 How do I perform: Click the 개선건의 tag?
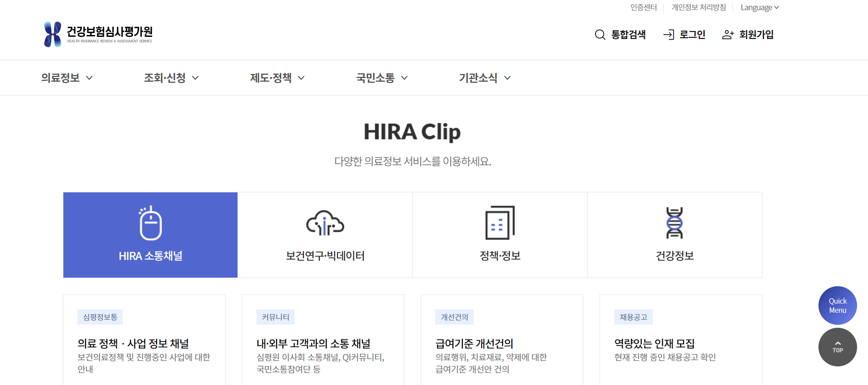pos(455,317)
